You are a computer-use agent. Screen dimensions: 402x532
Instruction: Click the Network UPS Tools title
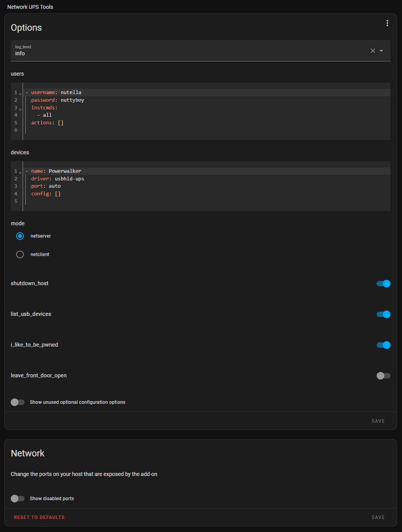30,7
